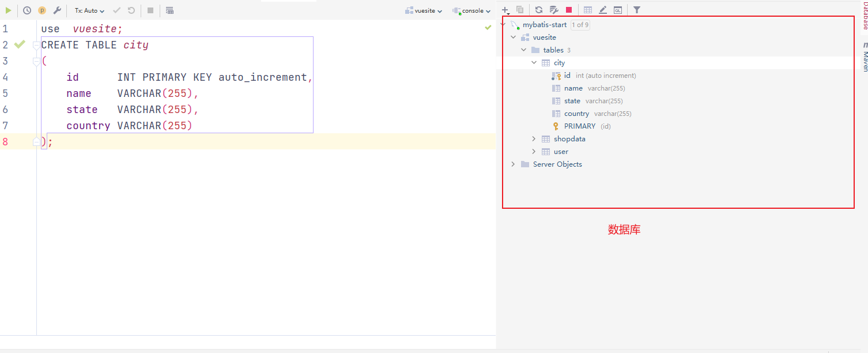Screen dimensions: 868x353
Task: Add new data source with plus icon
Action: click(505, 10)
